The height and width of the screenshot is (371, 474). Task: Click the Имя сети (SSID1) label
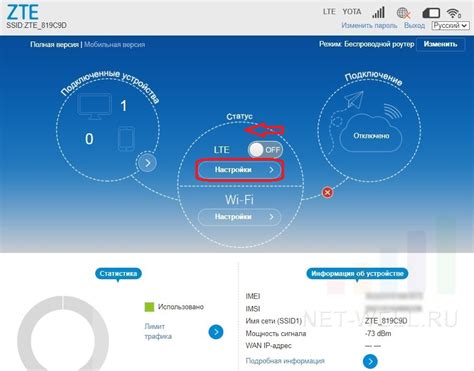click(274, 321)
